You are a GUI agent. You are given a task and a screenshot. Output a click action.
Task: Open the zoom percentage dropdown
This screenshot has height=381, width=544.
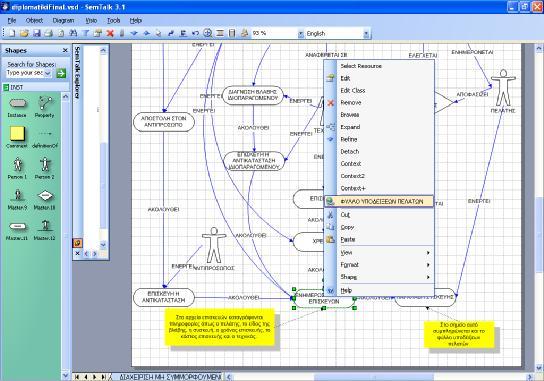click(300, 33)
